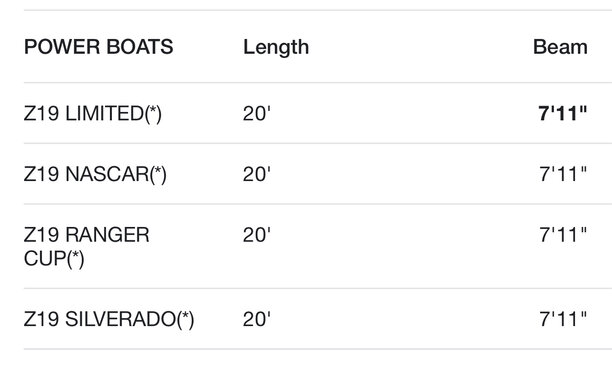
Task: Click the 20' length for Z19 SILVERADO
Action: (256, 319)
